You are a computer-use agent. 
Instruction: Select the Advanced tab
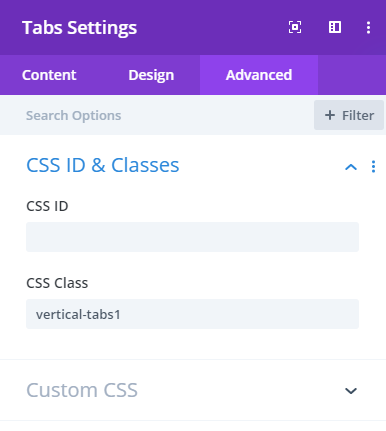pyautogui.click(x=259, y=75)
